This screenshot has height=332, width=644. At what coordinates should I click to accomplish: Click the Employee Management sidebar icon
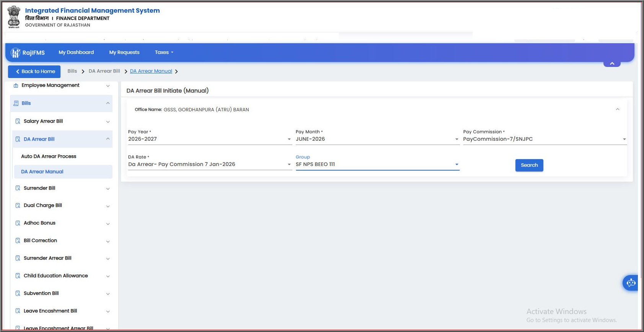pyautogui.click(x=16, y=85)
